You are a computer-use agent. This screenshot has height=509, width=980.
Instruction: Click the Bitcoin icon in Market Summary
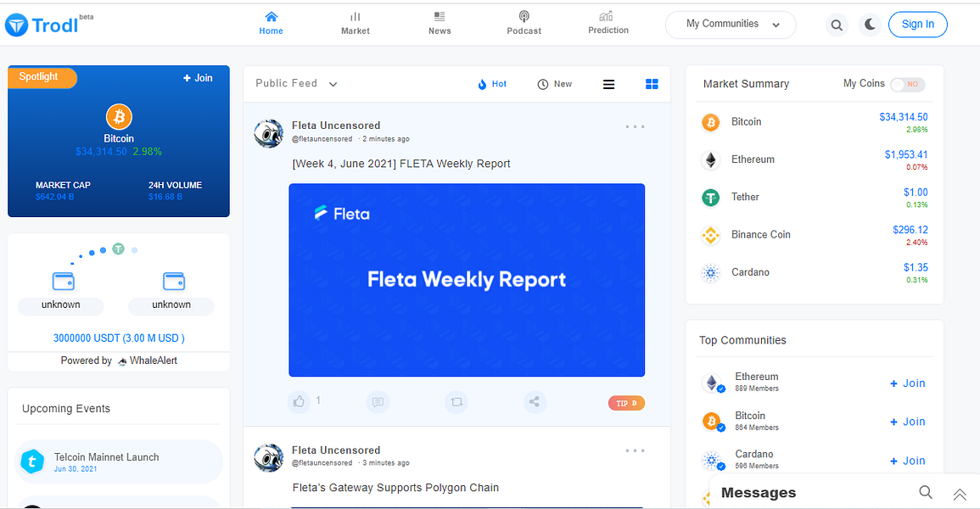[711, 122]
